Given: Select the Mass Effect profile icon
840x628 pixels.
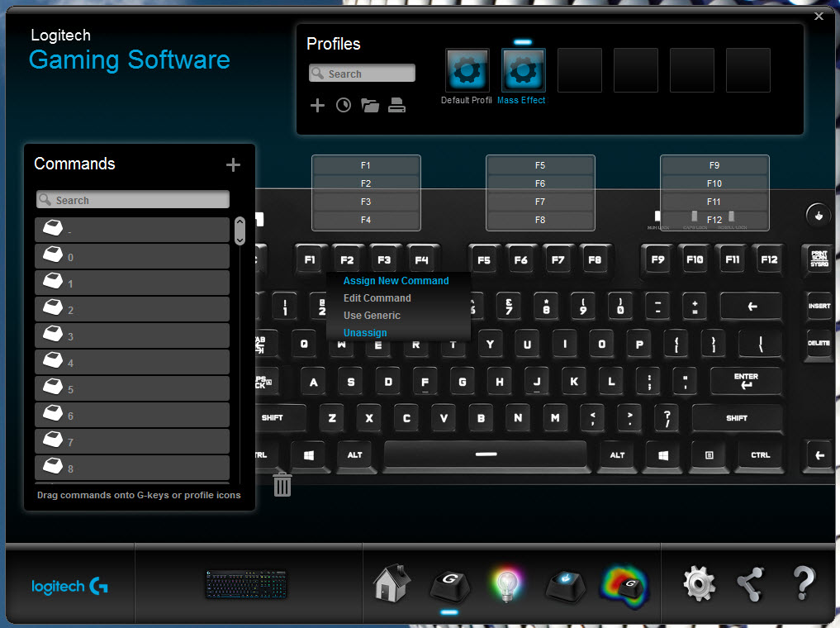Looking at the screenshot, I should click(x=523, y=70).
